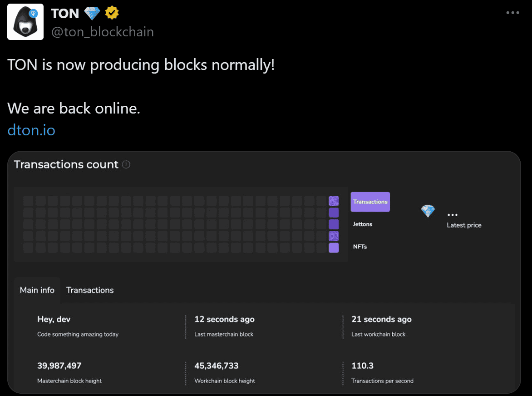Screen dimensions: 532x396
Task: Click the gold verified checkmark badge
Action: [x=112, y=13]
